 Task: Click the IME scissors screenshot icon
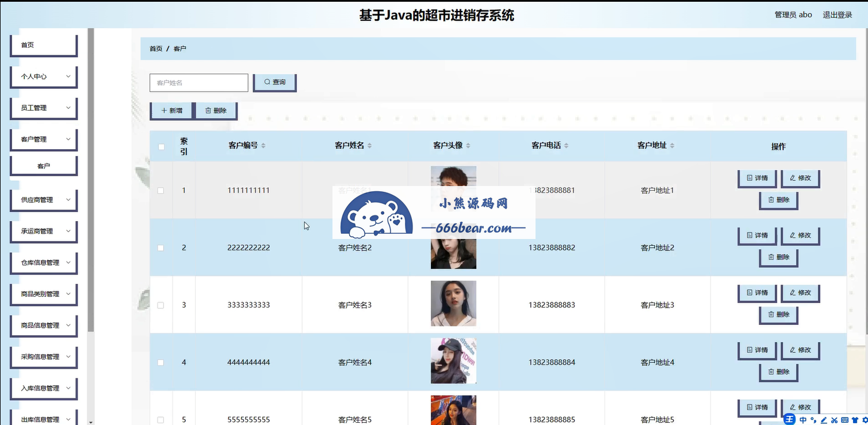834,420
